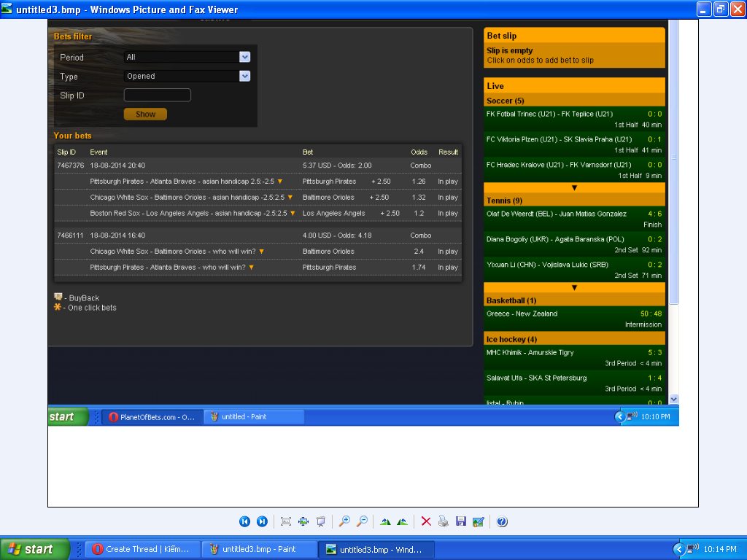747x560 pixels.
Task: Print the current picture
Action: (443, 521)
